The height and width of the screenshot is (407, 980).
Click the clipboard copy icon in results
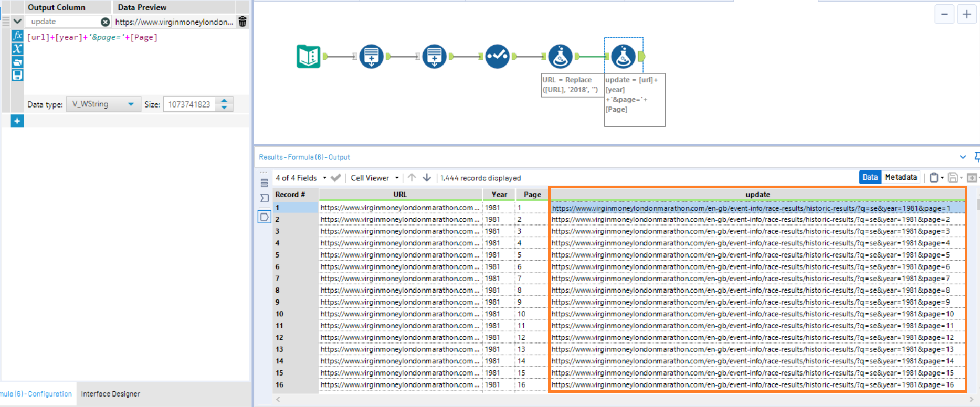[x=934, y=178]
